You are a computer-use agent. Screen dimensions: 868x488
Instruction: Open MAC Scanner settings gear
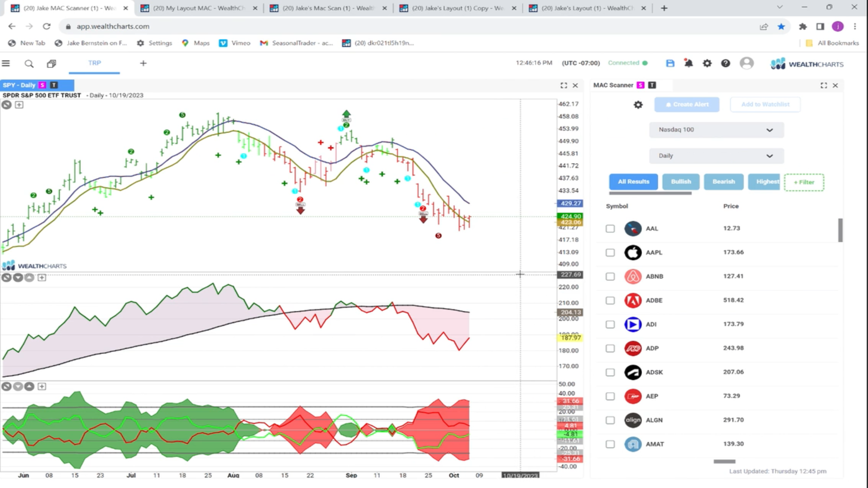638,105
